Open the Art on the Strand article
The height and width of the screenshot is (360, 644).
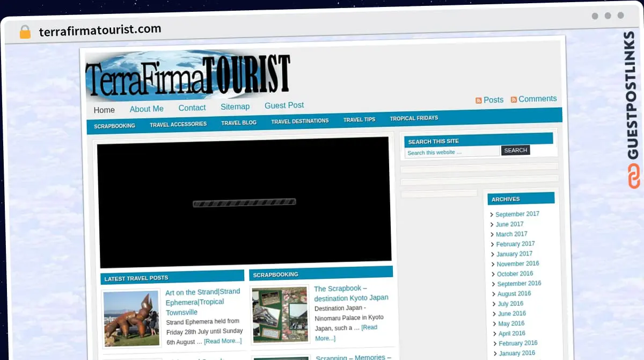[202, 301]
